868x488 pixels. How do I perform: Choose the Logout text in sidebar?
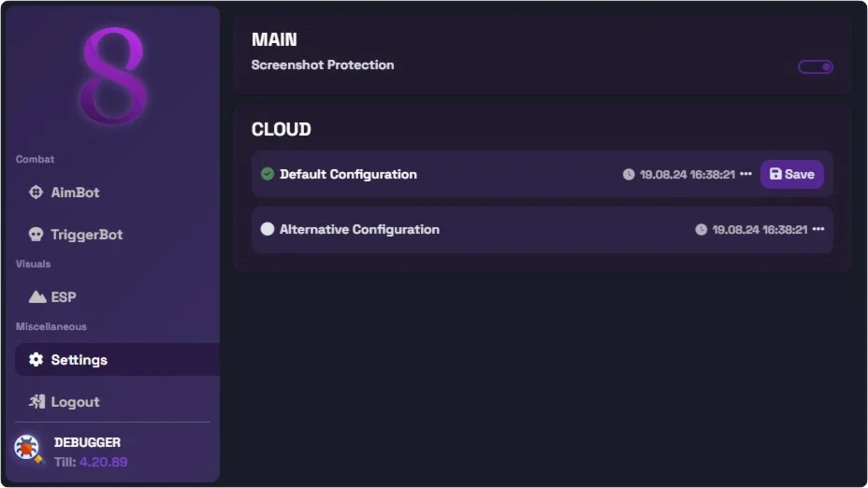tap(75, 402)
